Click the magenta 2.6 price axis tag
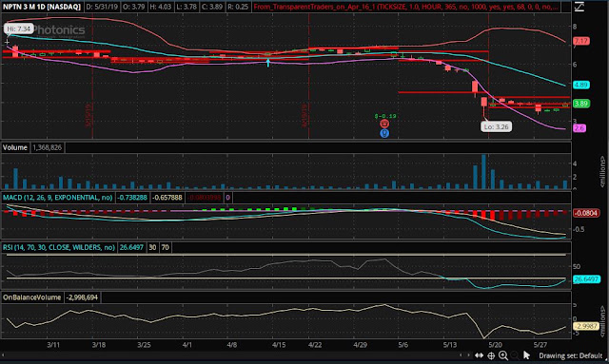Image resolution: width=609 pixels, height=364 pixels. coord(580,128)
